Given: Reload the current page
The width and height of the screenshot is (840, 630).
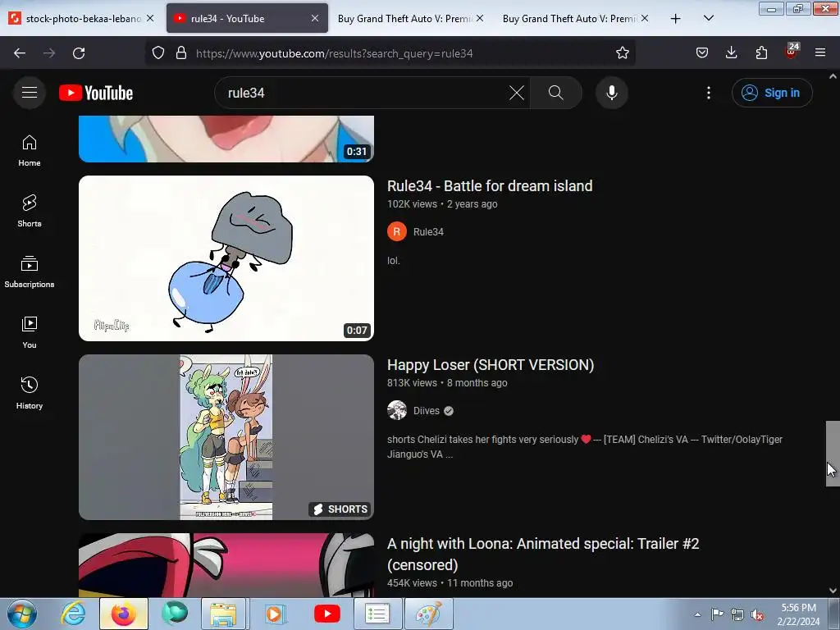Looking at the screenshot, I should 79,53.
